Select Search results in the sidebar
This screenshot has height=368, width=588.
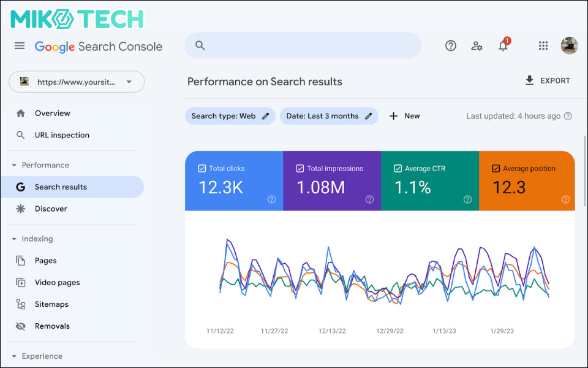(x=72, y=187)
